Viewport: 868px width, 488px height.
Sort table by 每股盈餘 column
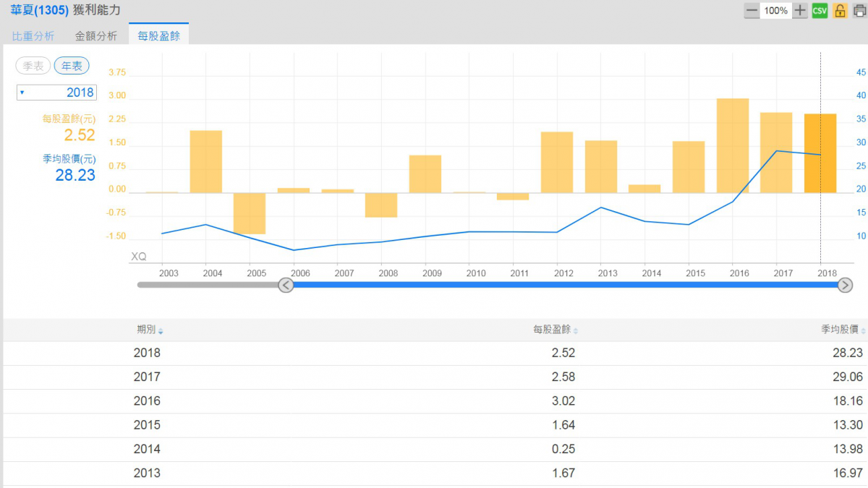[556, 330]
